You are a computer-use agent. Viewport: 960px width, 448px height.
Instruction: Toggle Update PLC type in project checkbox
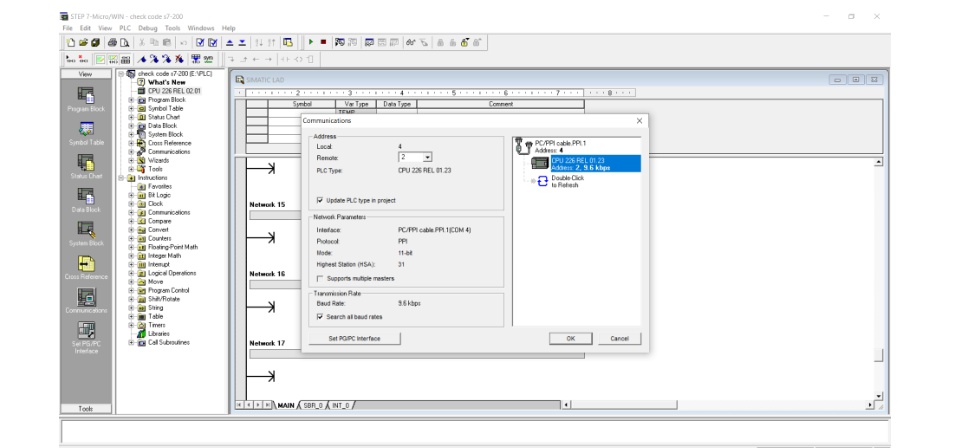click(x=320, y=200)
